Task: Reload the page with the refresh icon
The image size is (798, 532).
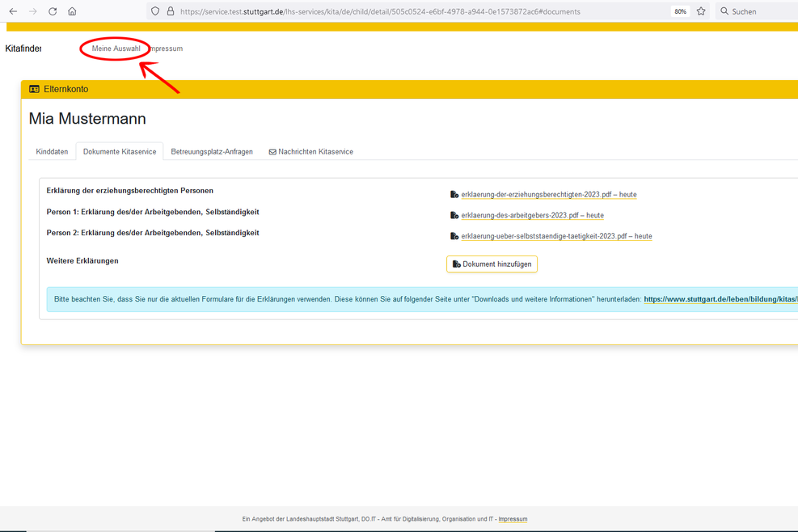Action: [53, 11]
